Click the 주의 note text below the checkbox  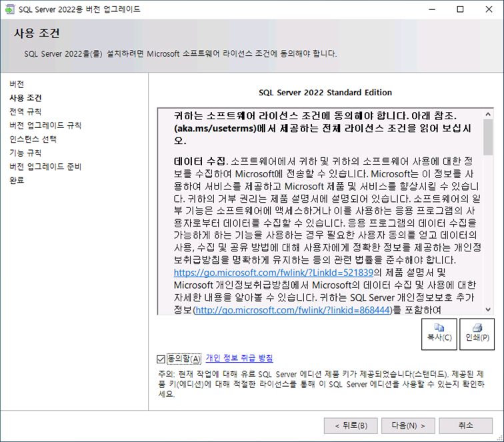click(321, 384)
